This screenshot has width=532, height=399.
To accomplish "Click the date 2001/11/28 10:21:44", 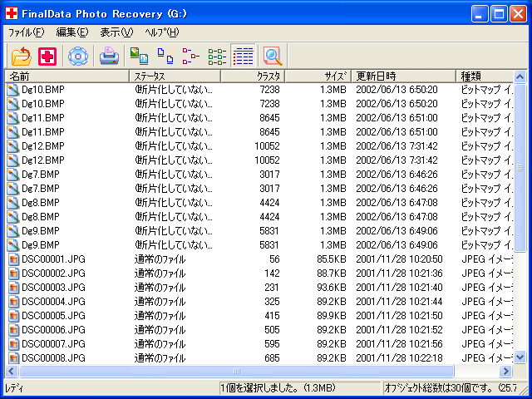I will tap(399, 302).
